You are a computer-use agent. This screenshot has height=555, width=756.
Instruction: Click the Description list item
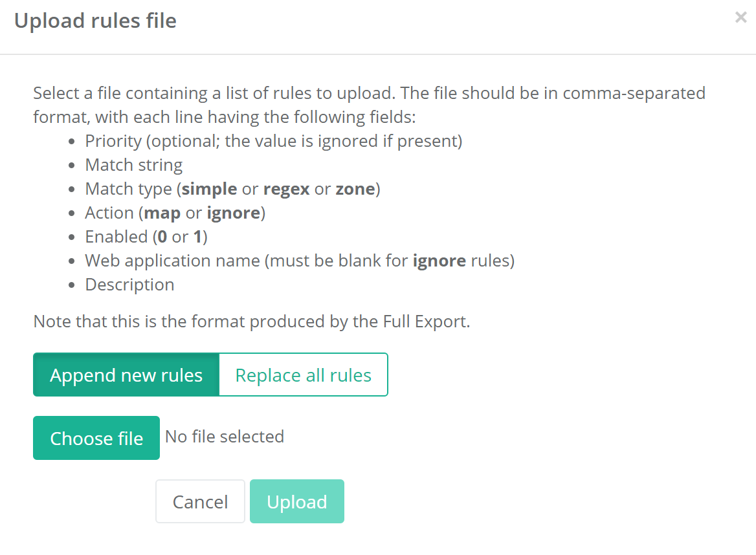coord(129,285)
